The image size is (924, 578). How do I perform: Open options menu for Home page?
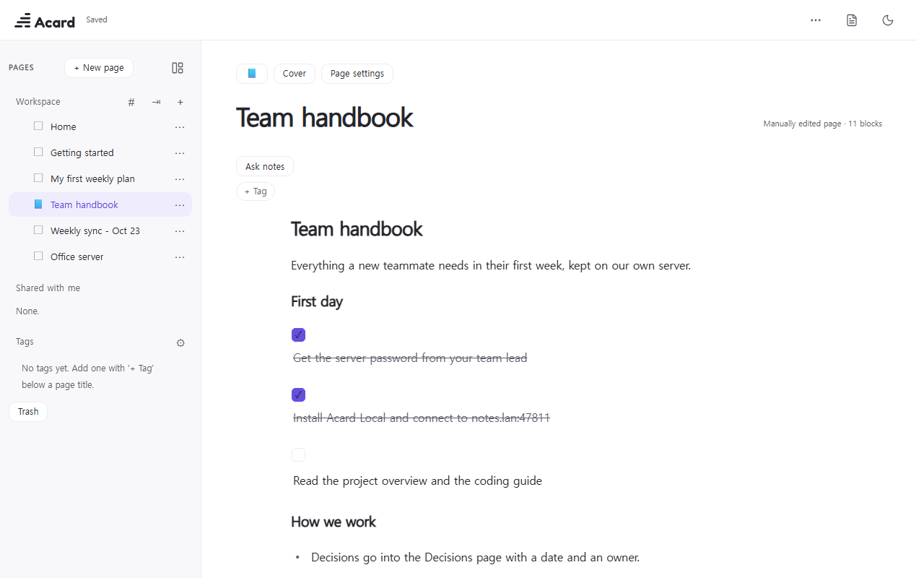pos(180,127)
